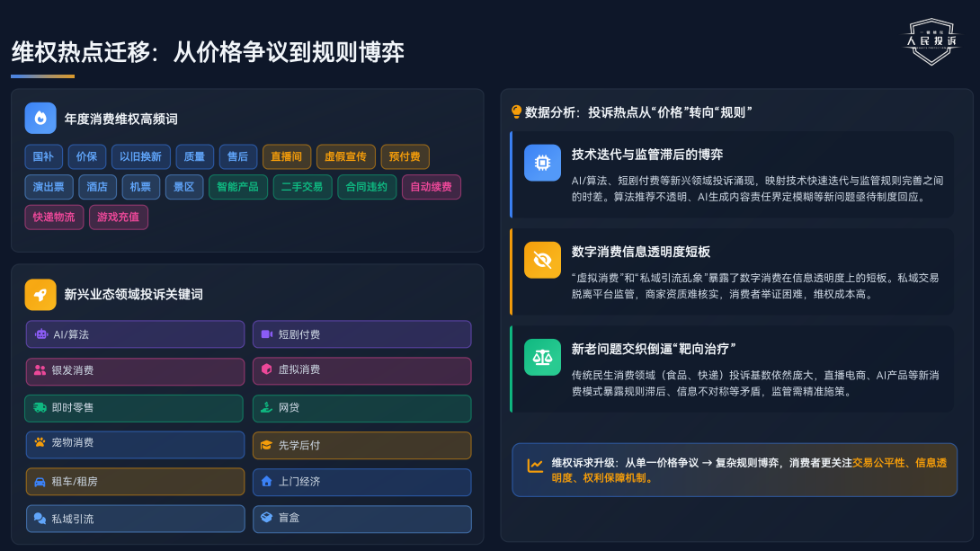Viewport: 980px width, 551px height.
Task: Click the orange trend chart icon
Action: [x=535, y=465]
